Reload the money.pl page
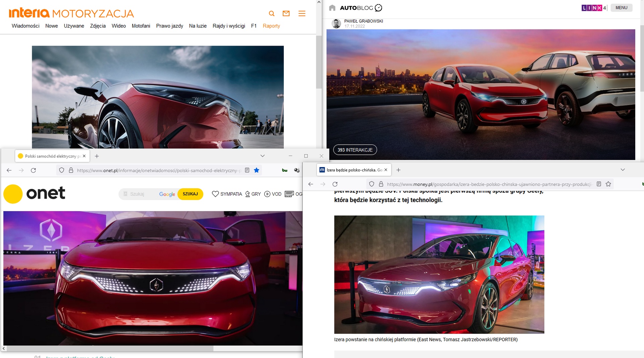This screenshot has height=358, width=644. point(335,184)
